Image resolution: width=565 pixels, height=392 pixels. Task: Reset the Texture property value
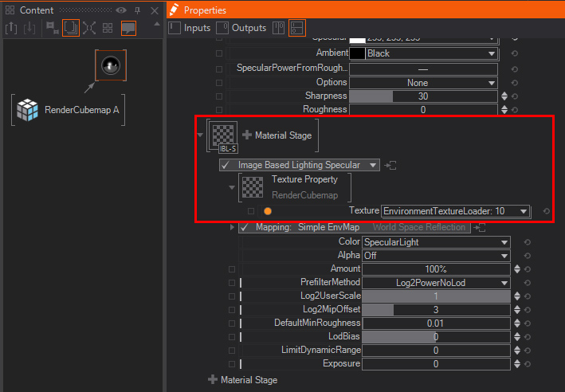click(546, 211)
